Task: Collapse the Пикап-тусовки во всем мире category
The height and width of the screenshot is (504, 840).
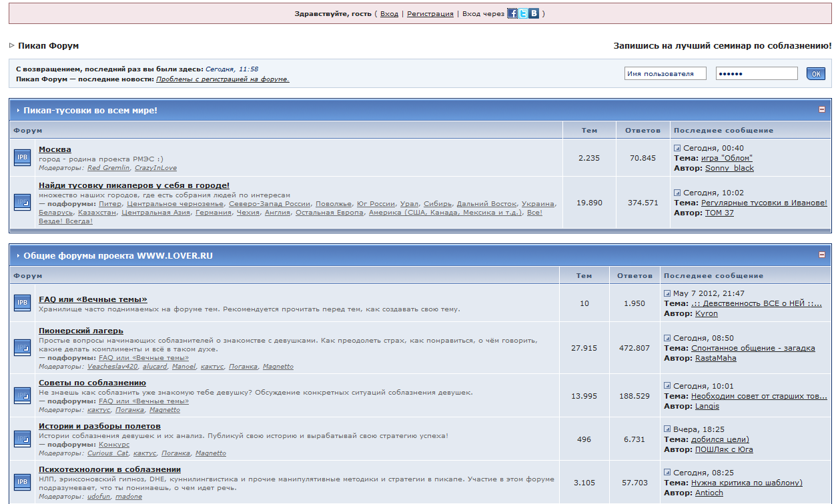Action: tap(822, 109)
